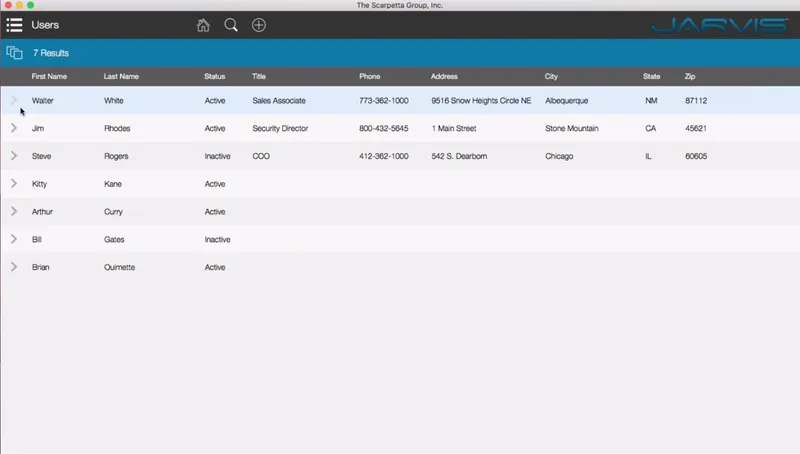Expand the Walter White row

(x=14, y=100)
